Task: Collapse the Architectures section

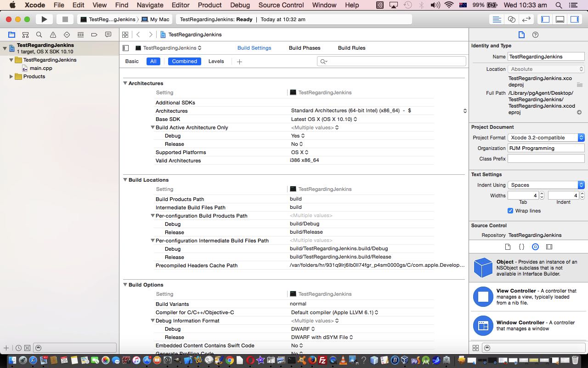Action: [125, 83]
